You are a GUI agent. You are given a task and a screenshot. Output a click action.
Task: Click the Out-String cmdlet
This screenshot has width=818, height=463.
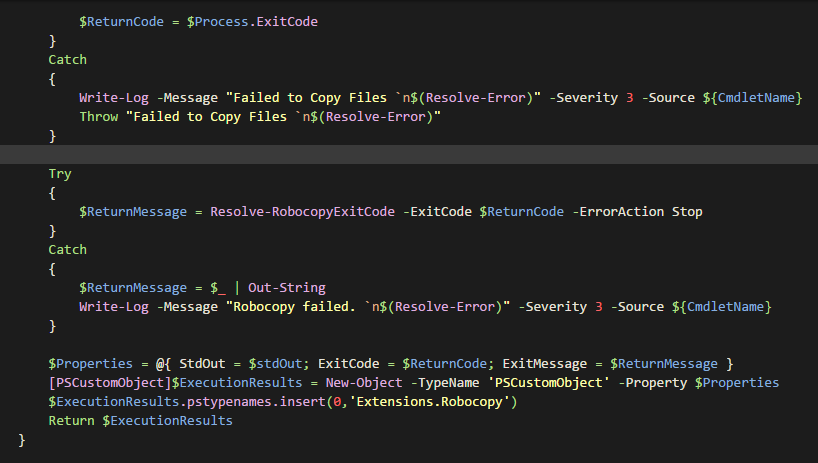pos(286,288)
